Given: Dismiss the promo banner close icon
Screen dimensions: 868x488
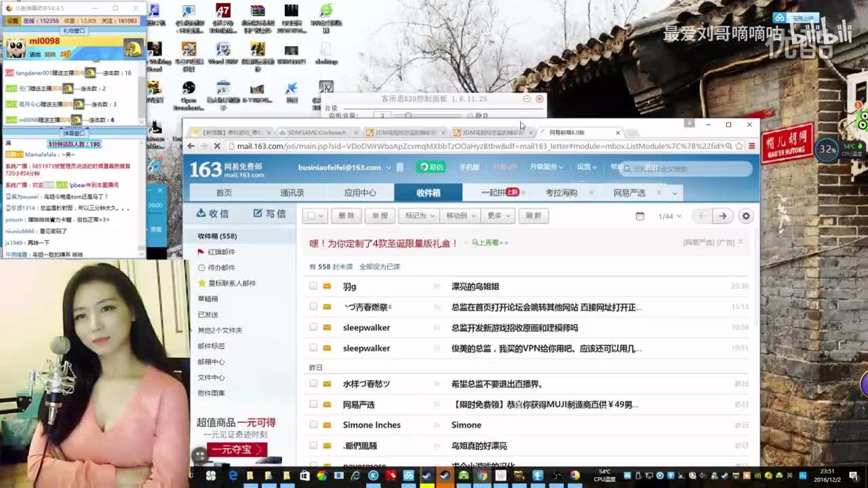Looking at the screenshot, I should [741, 242].
